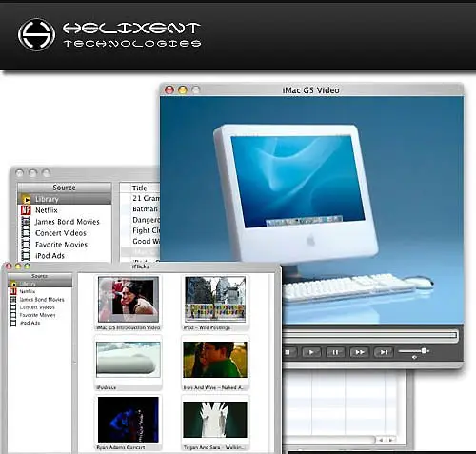Play the iMac G5 video
The width and height of the screenshot is (476, 454).
311,352
